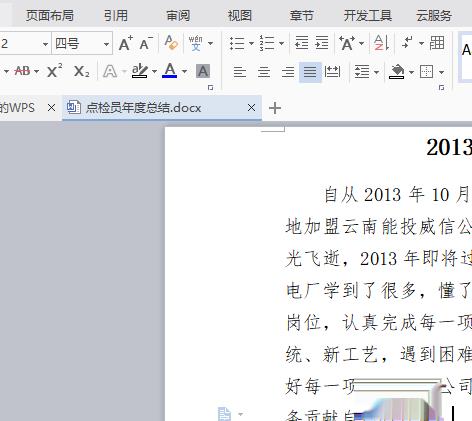Open the Chinese layout (A with arrows) tool
Viewport: 472px width, 421px height.
347,43
